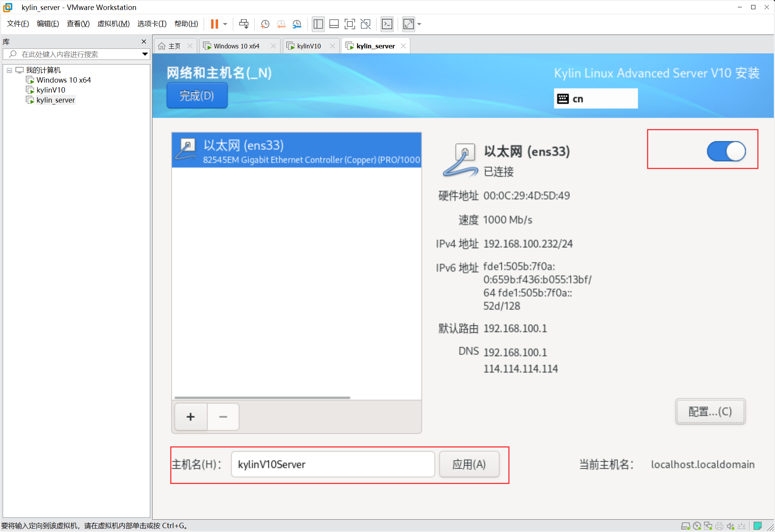Toggle the library sidebar view icon
775x532 pixels.
[x=318, y=24]
